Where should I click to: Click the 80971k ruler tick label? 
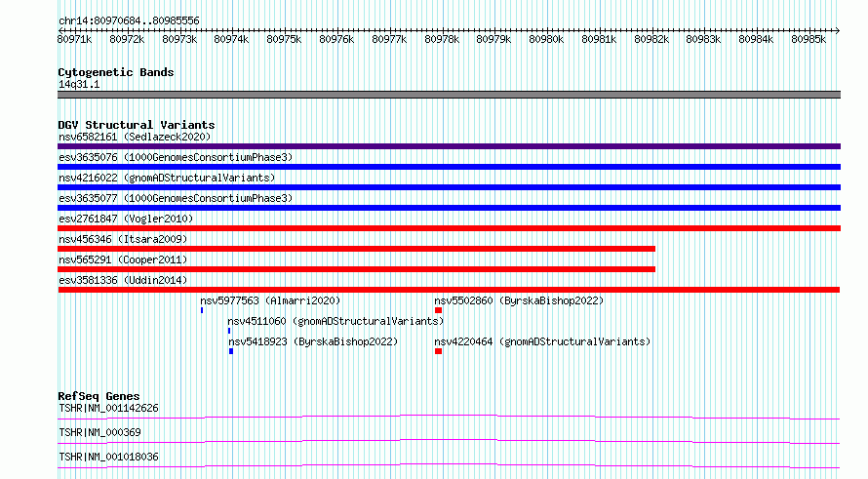74,39
